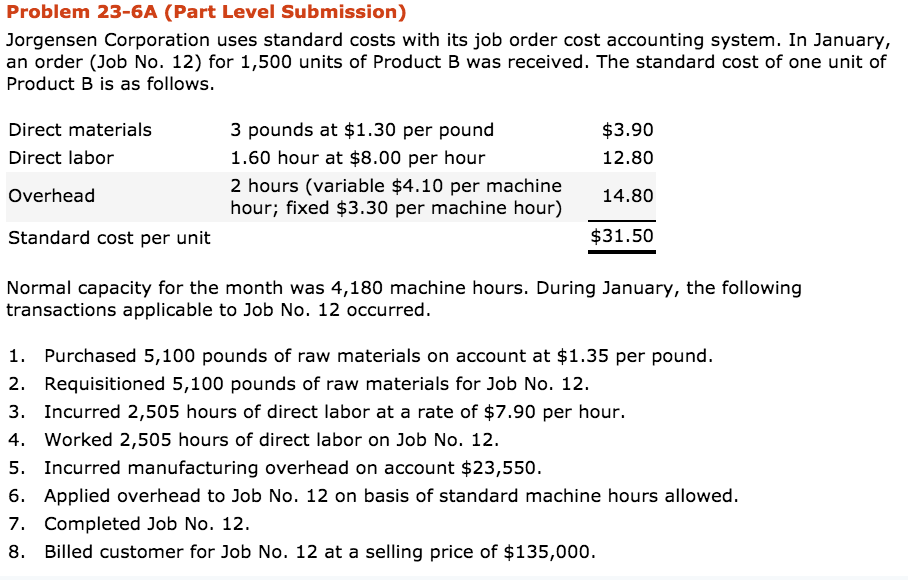
Task: Click the Standard cost per unit label
Action: pos(109,238)
